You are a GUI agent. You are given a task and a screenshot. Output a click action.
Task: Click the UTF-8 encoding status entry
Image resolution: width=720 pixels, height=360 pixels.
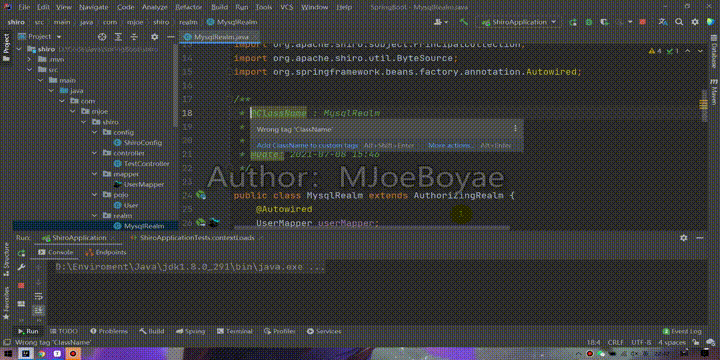point(641,343)
